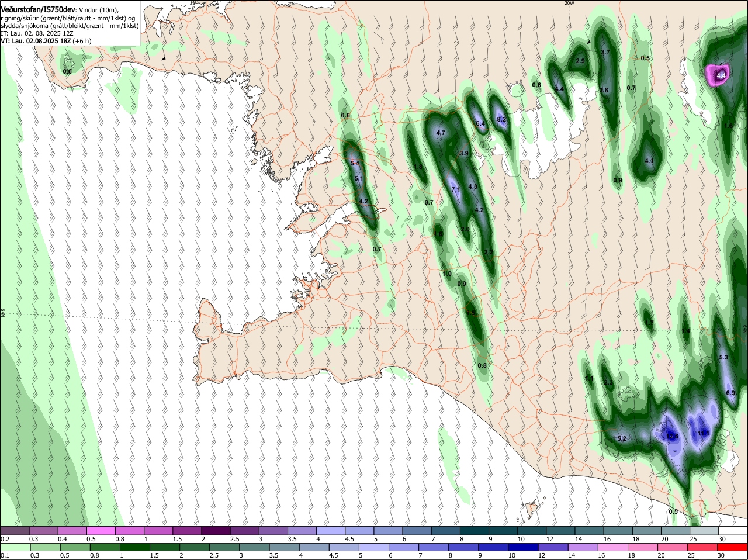This screenshot has width=748, height=560.
Task: Click the 5.4 precipitation value
Action: (x=355, y=163)
